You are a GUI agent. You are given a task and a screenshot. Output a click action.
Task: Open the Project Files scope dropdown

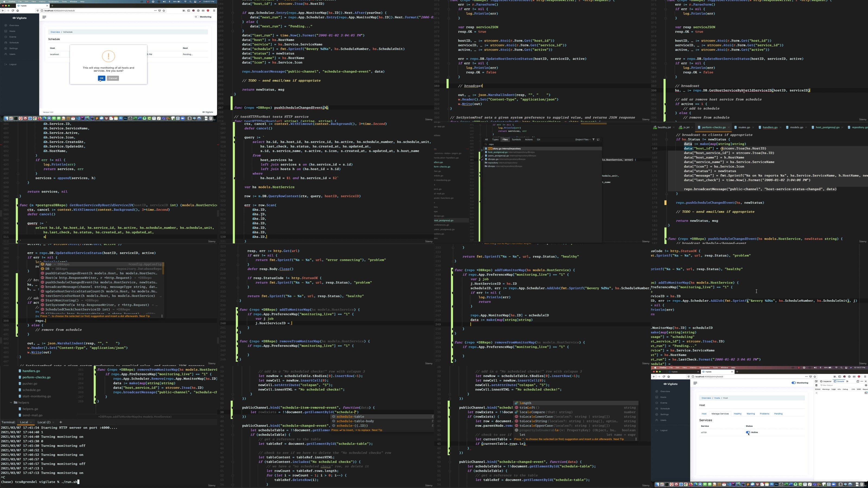[x=583, y=139]
